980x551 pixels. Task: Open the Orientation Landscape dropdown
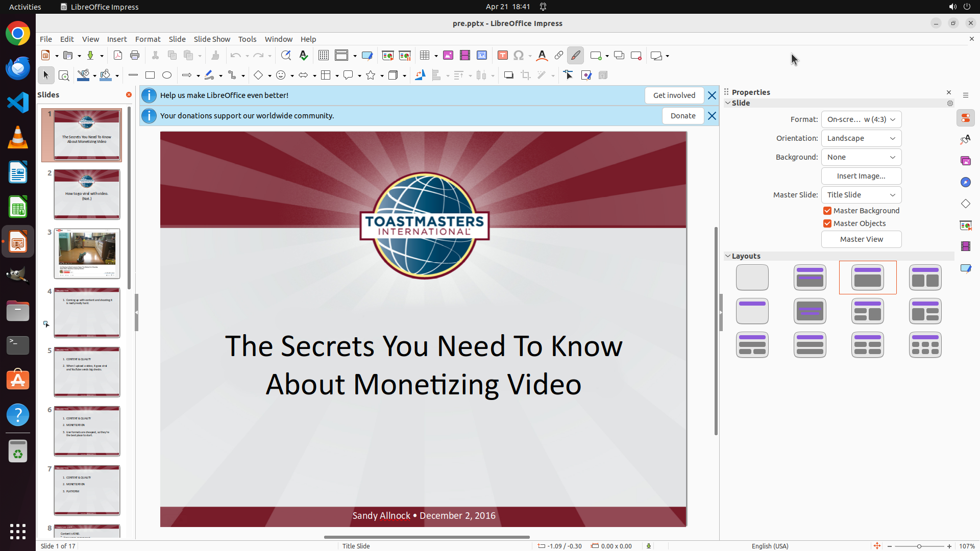[861, 138]
